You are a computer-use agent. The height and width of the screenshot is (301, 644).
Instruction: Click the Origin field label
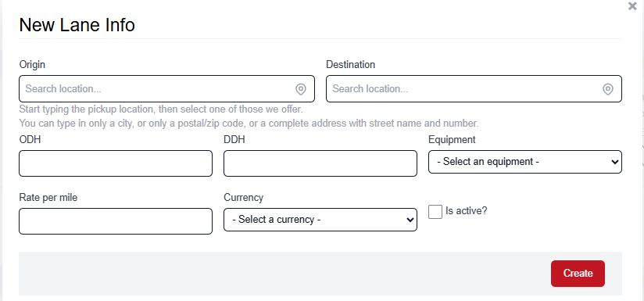tap(32, 64)
